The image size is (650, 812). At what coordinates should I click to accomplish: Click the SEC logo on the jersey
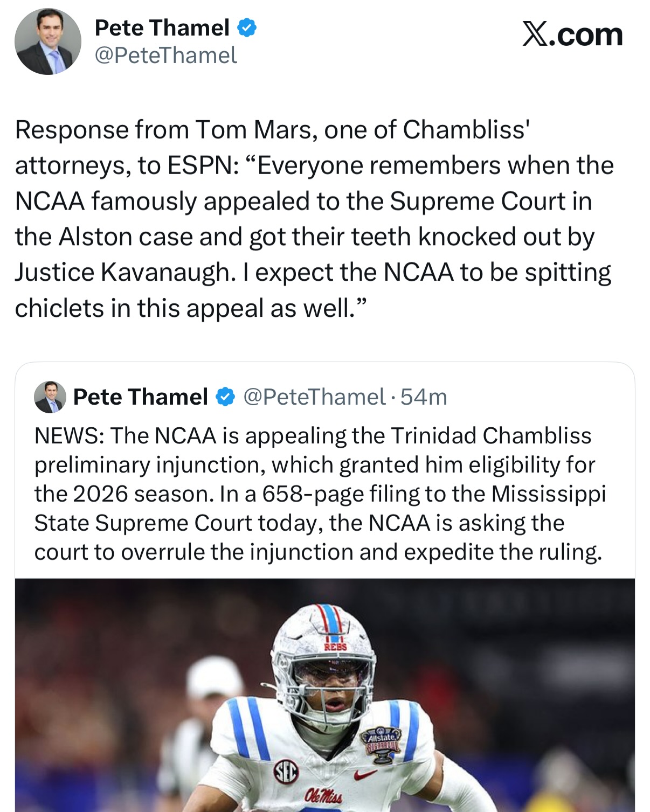(x=286, y=773)
